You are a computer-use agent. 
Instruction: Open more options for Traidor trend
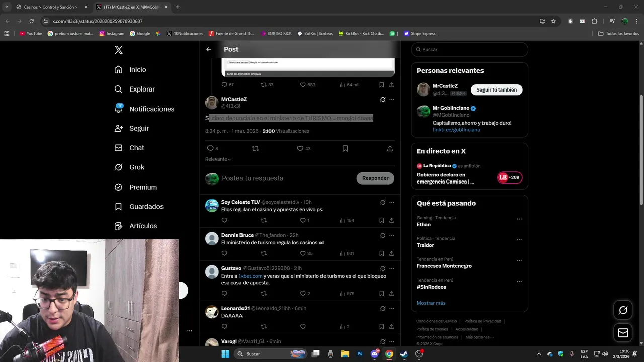pos(519,240)
